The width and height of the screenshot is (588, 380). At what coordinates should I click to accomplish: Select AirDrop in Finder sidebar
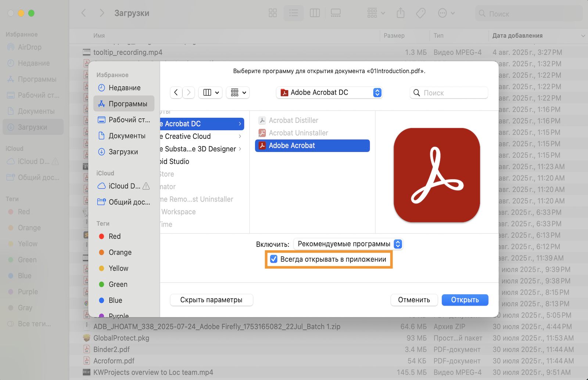(x=33, y=47)
